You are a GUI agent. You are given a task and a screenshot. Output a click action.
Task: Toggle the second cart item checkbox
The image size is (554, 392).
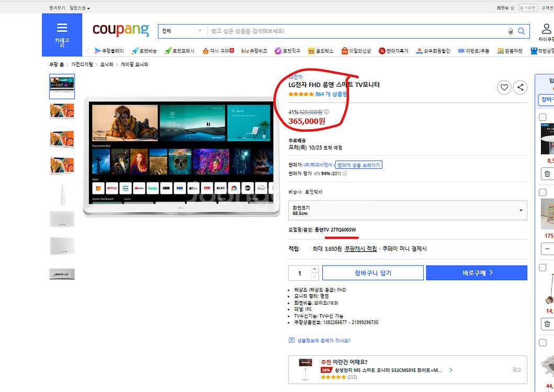tap(543, 192)
